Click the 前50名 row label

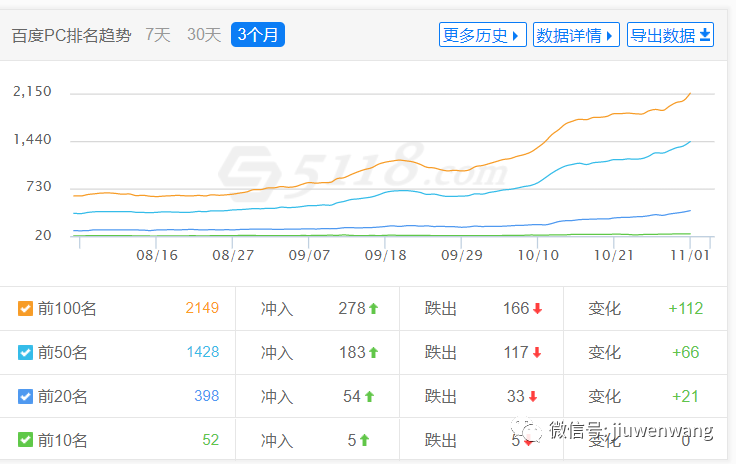point(62,352)
